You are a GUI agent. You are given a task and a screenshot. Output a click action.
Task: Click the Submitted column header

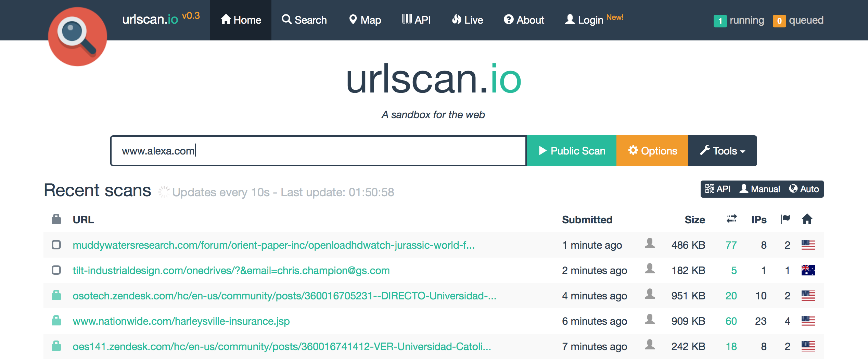point(587,220)
